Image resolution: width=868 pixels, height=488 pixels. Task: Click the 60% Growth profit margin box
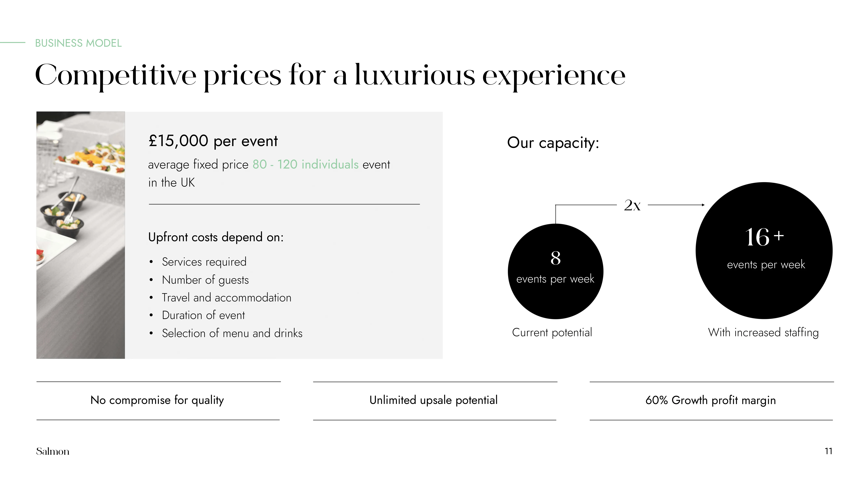[712, 401]
